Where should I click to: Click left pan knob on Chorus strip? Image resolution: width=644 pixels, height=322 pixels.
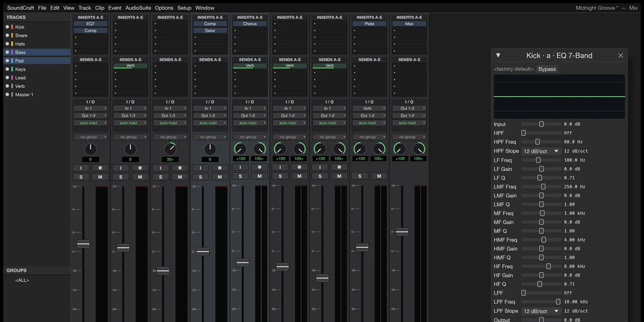click(x=240, y=149)
